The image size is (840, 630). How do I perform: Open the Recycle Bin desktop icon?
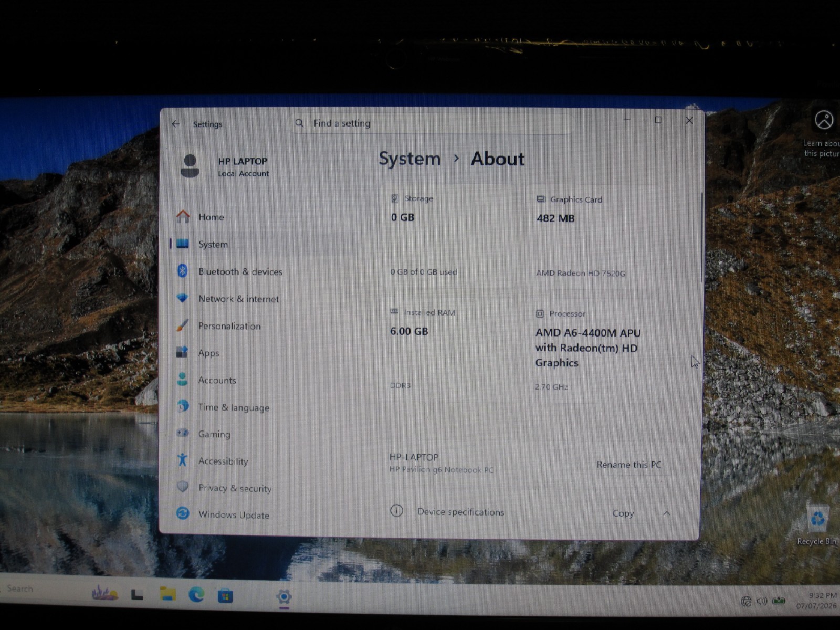click(817, 525)
